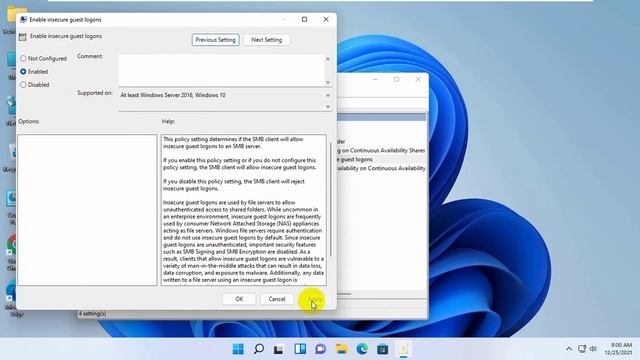Select 'ailability on Continuous Availability' row in background window

382,168
